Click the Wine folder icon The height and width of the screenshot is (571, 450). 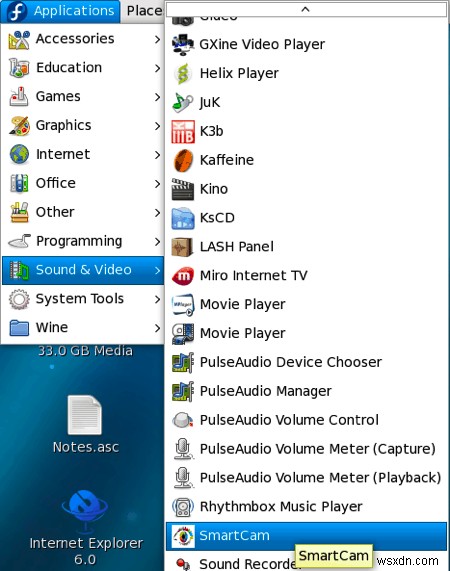point(19,328)
